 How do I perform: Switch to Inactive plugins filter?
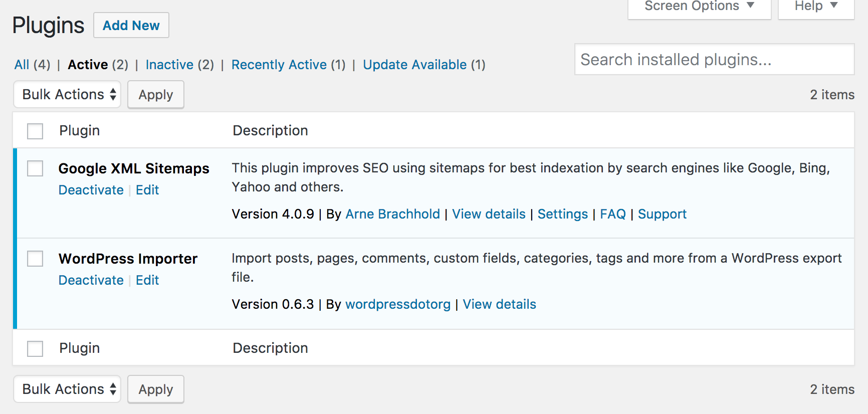[169, 65]
